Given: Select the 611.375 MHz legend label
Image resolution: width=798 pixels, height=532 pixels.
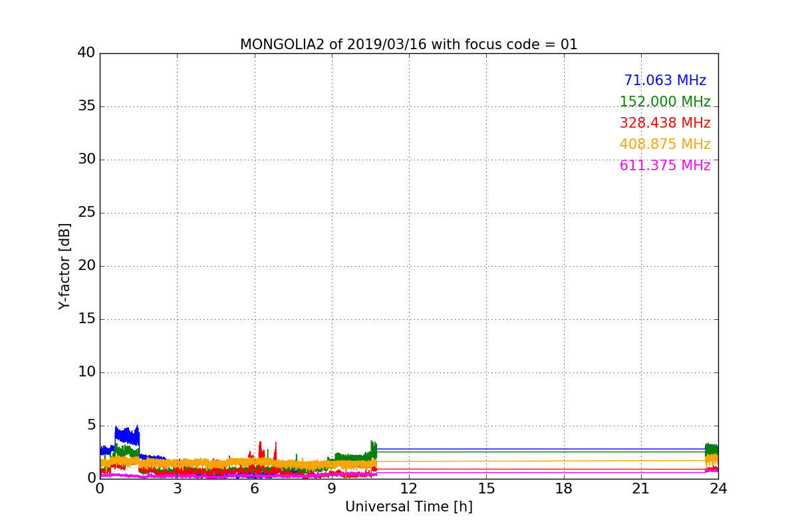Looking at the screenshot, I should pyautogui.click(x=665, y=166).
